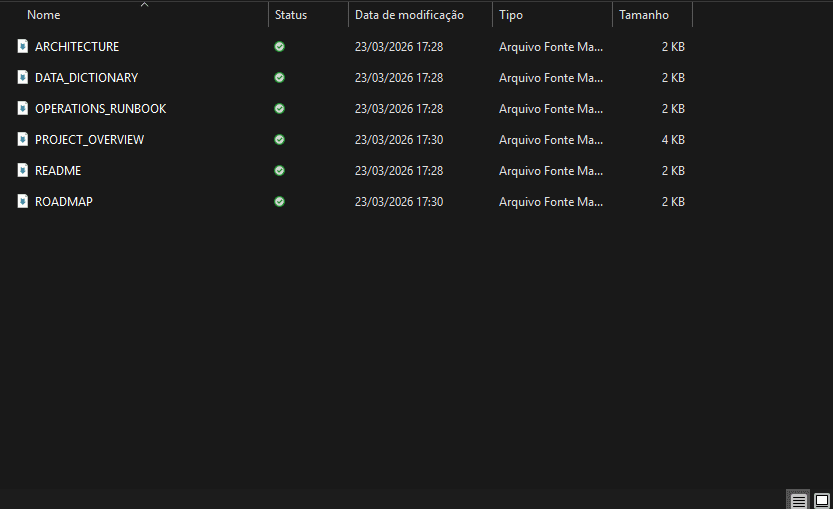Image resolution: width=833 pixels, height=509 pixels.
Task: Click the DATA_DICTIONARY file icon
Action: (x=23, y=78)
